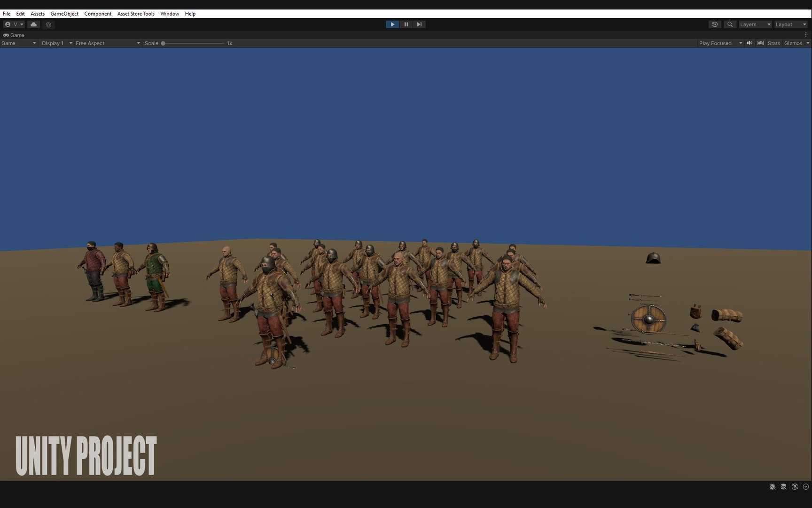Toggle the Stats overlay
The width and height of the screenshot is (812, 508).
point(773,43)
